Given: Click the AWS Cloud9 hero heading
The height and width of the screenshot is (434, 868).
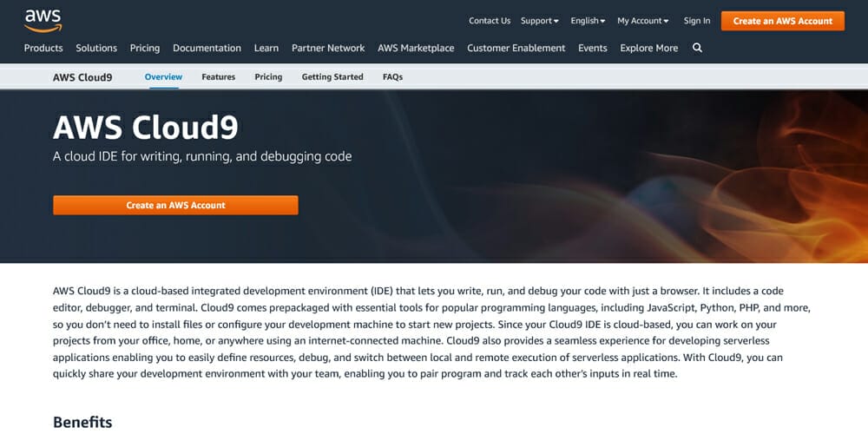Looking at the screenshot, I should point(146,127).
